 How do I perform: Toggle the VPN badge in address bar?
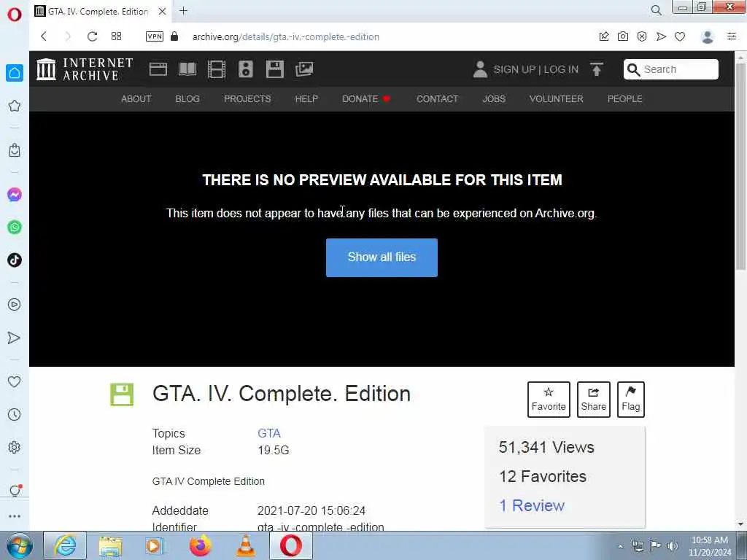click(155, 36)
